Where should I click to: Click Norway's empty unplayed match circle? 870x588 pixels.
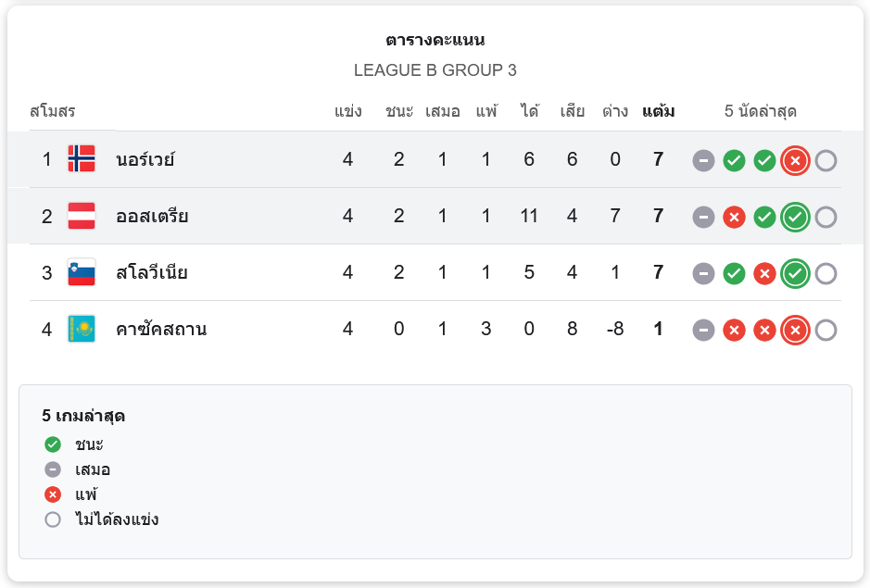[x=826, y=161]
